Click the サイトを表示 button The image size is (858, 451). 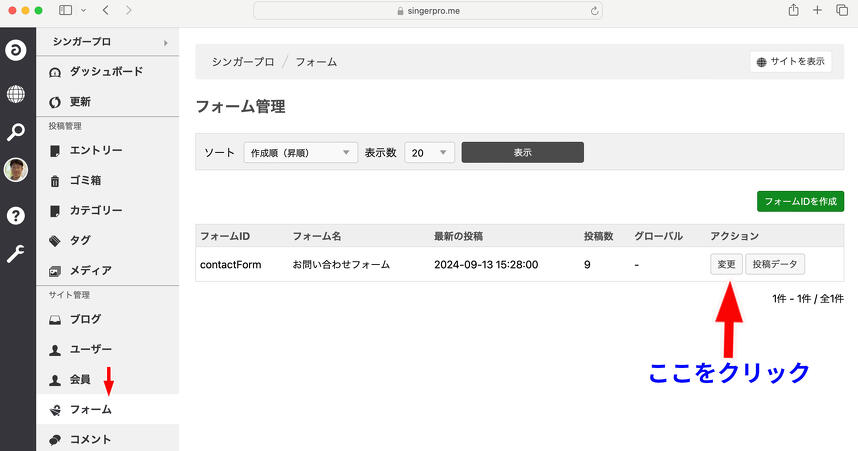tap(790, 61)
